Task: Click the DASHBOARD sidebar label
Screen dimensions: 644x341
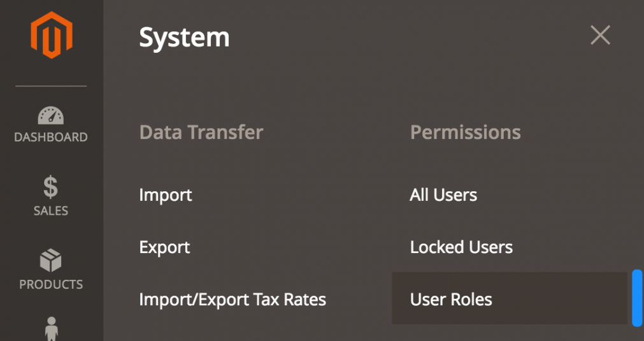Action: click(x=51, y=137)
